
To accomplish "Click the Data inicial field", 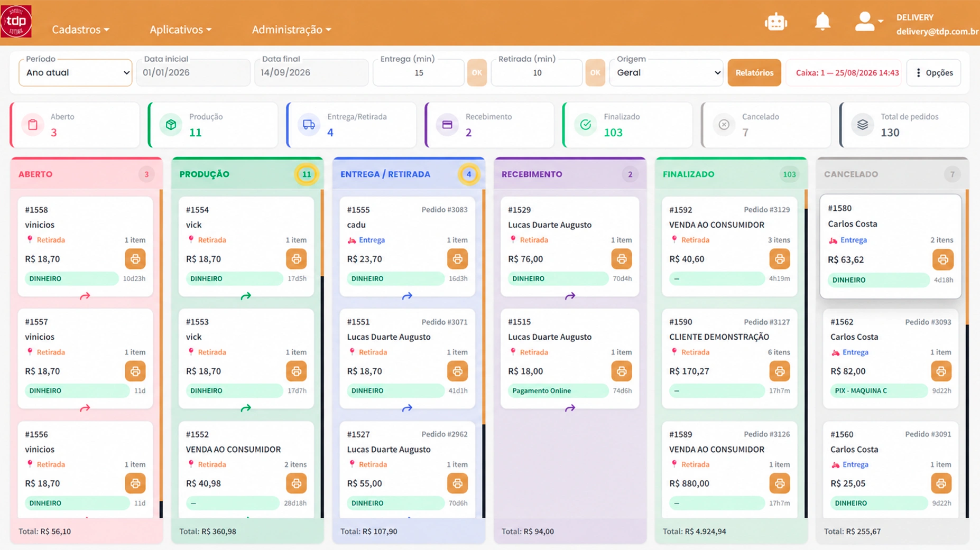I will pyautogui.click(x=193, y=73).
